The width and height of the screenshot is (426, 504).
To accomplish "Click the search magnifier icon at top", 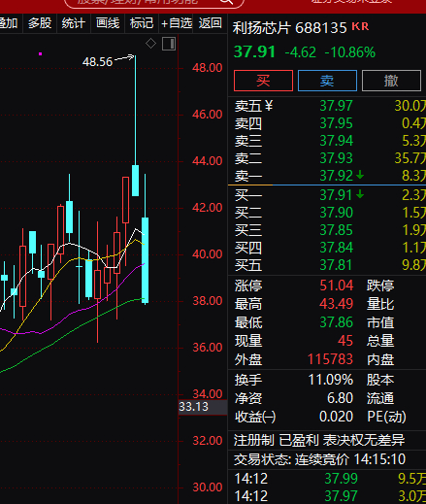I will [226, 2].
